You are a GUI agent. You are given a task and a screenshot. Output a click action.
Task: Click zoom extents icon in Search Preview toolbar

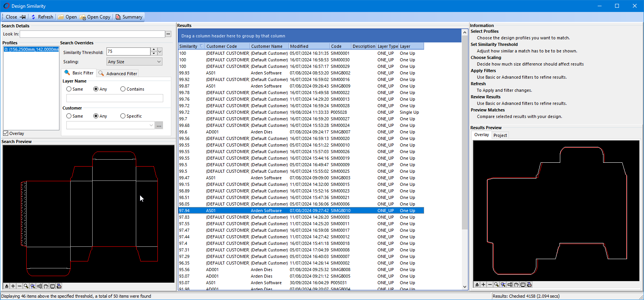39,286
